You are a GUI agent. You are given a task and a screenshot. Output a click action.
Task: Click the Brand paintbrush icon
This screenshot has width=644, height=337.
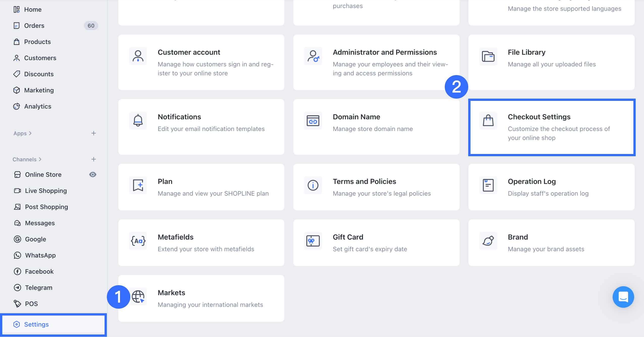click(x=488, y=241)
